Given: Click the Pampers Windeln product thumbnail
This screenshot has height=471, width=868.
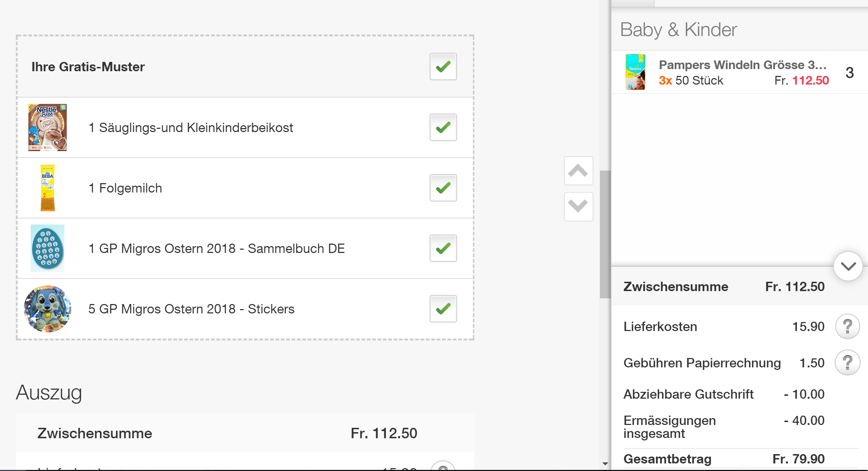Looking at the screenshot, I should (635, 72).
